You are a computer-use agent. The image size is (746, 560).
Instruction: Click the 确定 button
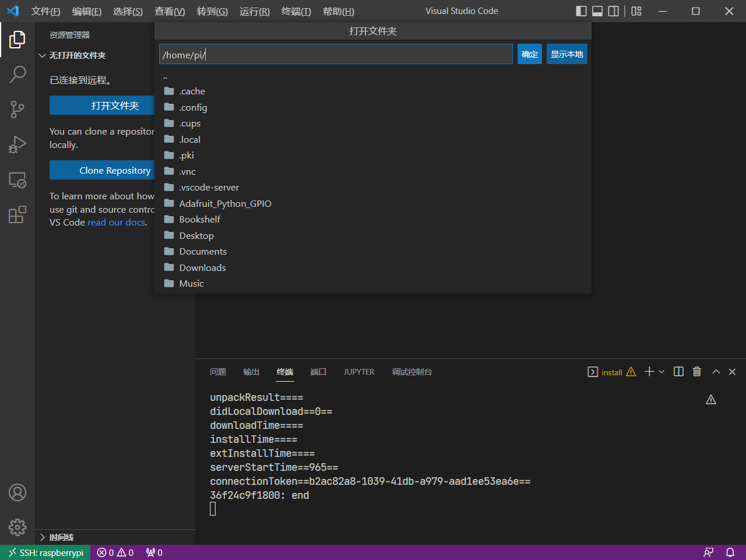coord(529,54)
